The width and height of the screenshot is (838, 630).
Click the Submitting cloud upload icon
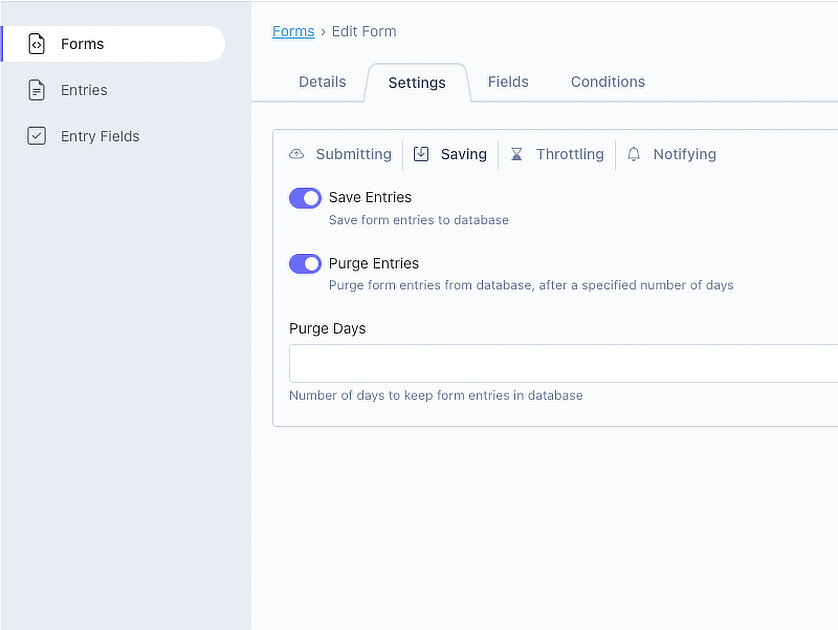[296, 154]
